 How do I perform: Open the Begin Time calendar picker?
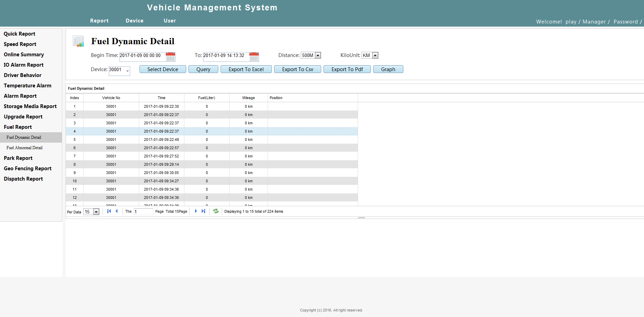coord(170,57)
